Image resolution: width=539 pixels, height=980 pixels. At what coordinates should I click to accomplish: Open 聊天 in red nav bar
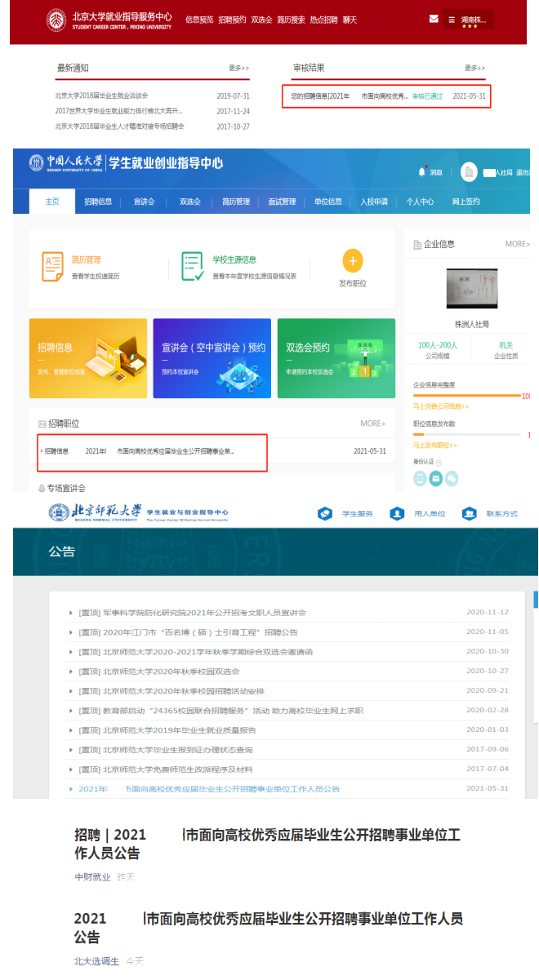350,20
